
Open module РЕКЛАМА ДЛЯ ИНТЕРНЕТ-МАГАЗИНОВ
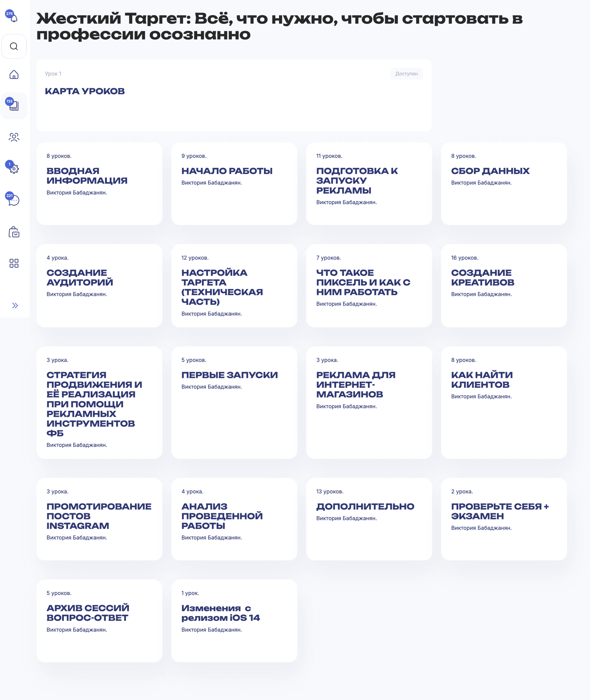[x=369, y=402]
